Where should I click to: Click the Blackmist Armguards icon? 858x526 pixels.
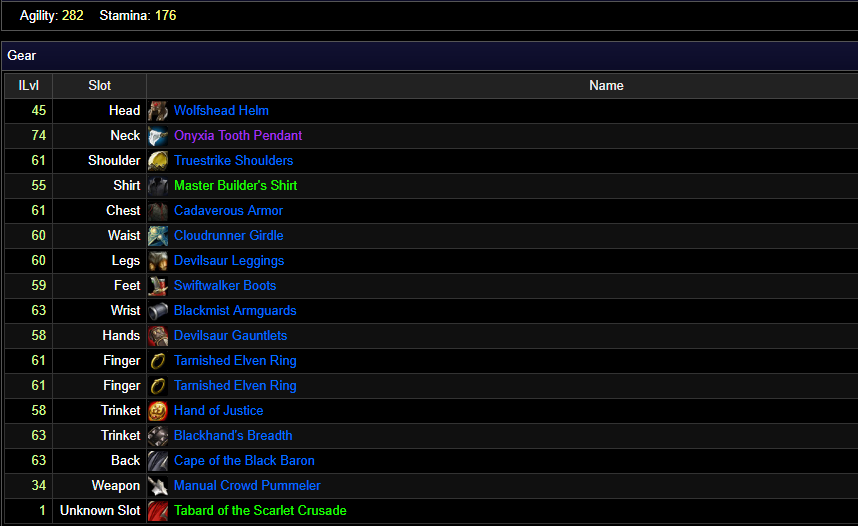158,311
